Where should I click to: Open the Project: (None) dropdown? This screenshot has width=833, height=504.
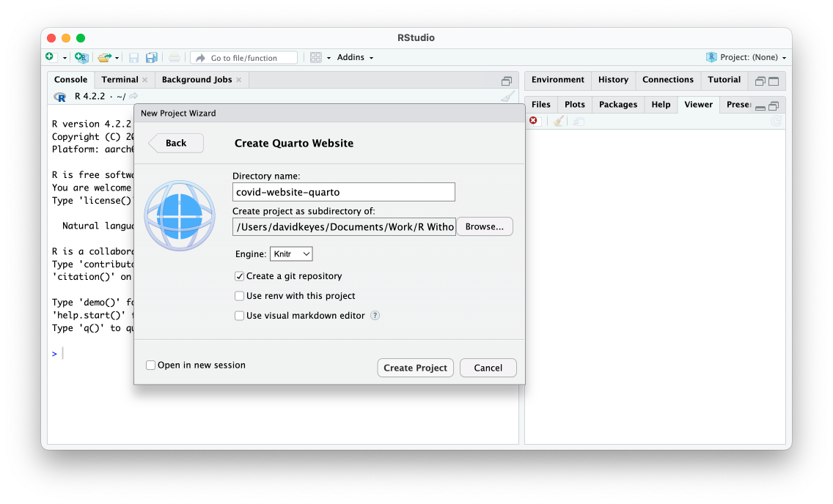746,56
